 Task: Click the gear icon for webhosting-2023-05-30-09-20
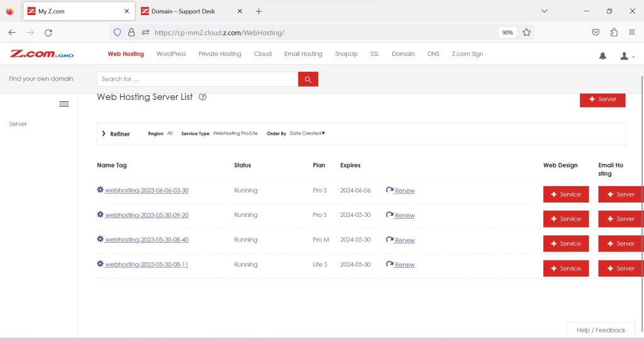[x=100, y=214]
